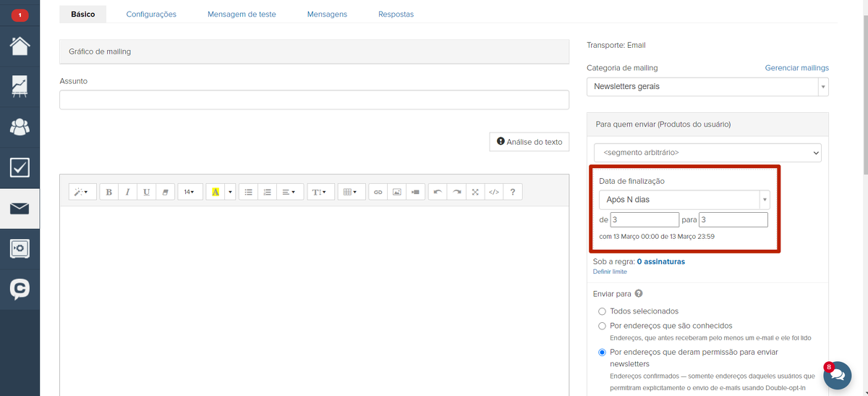Switch to code view in the editor
Viewport: 868px width, 396px height.
coord(494,192)
